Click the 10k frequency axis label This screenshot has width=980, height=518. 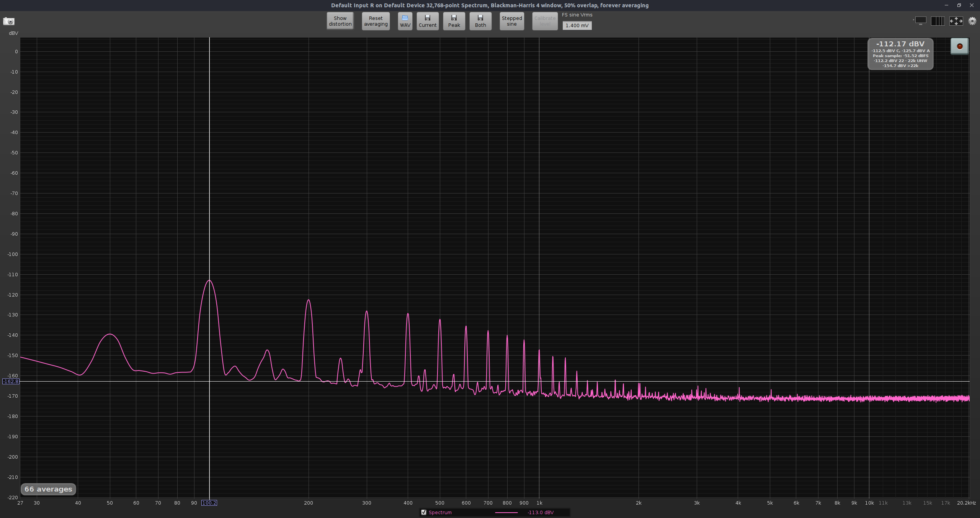869,503
